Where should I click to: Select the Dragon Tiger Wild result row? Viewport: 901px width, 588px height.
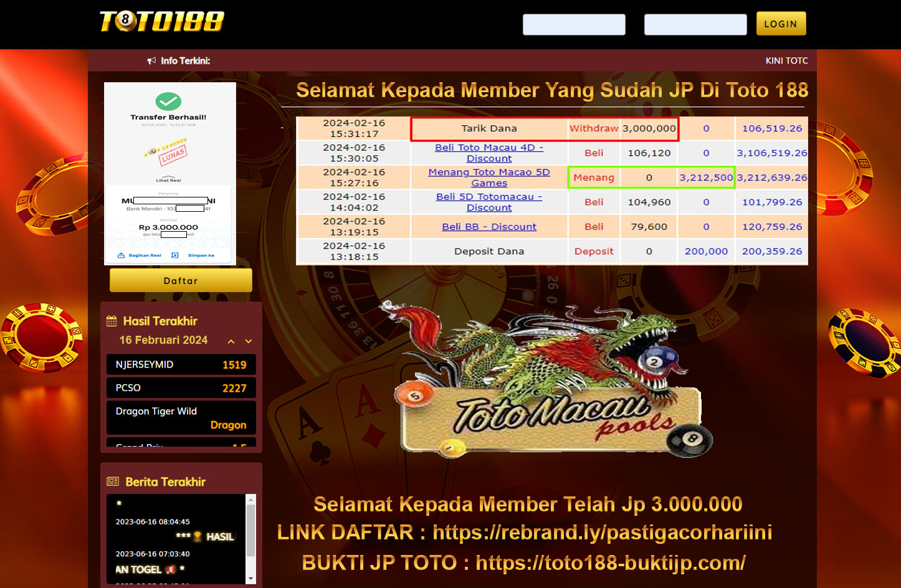(181, 417)
